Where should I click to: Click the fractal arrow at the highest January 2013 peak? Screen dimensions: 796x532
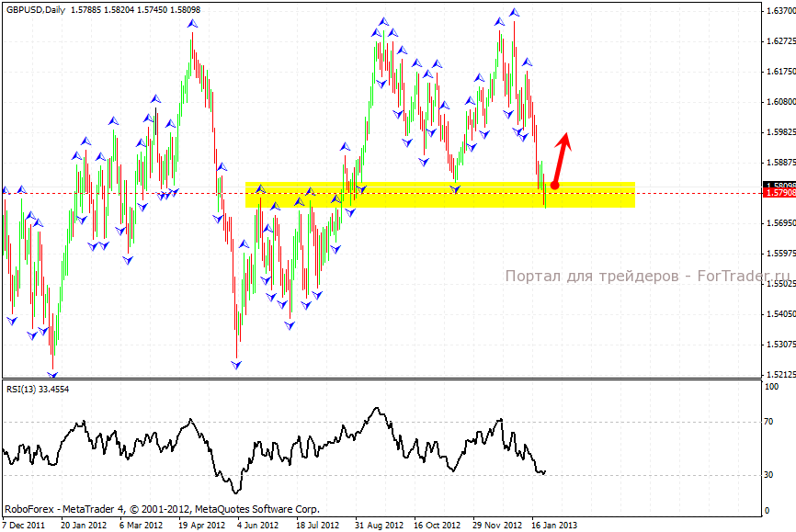(515, 13)
